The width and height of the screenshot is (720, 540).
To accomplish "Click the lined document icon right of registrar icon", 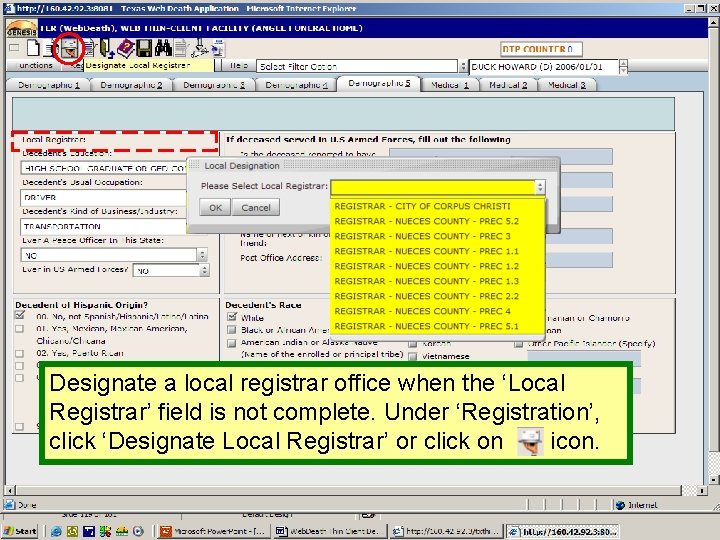I will tap(88, 48).
